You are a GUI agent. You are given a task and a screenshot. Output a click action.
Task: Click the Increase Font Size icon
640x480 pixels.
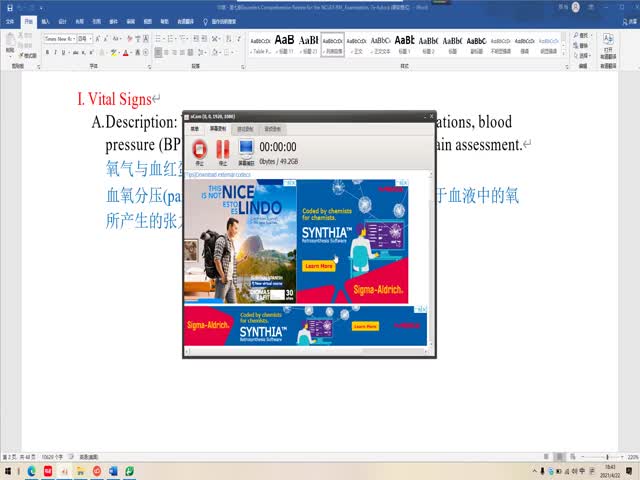(98, 39)
